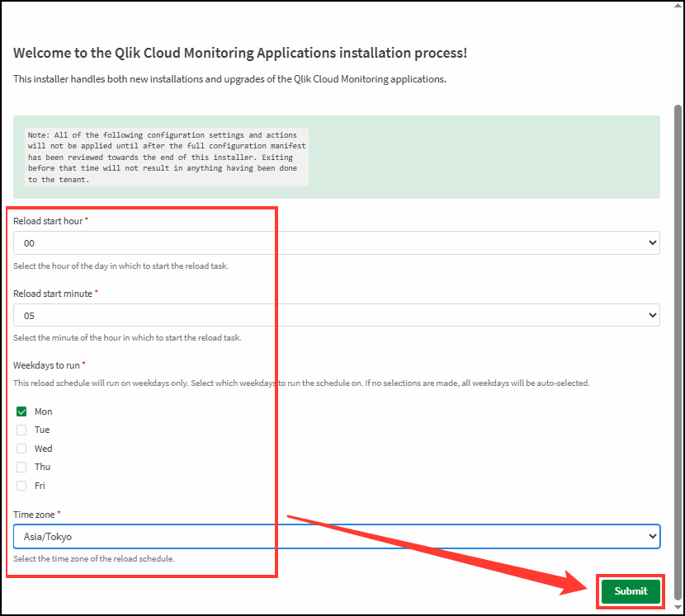
Task: Click the "Reload start minute" field label
Action: (x=52, y=293)
